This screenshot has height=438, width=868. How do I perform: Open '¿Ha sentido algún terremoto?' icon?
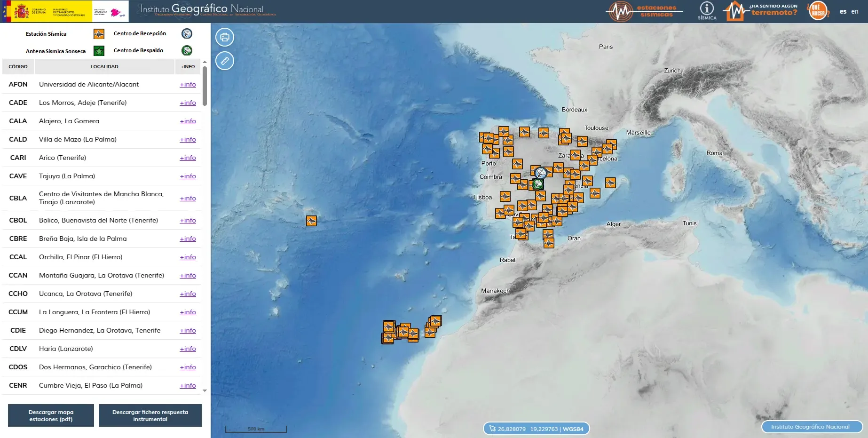point(761,11)
